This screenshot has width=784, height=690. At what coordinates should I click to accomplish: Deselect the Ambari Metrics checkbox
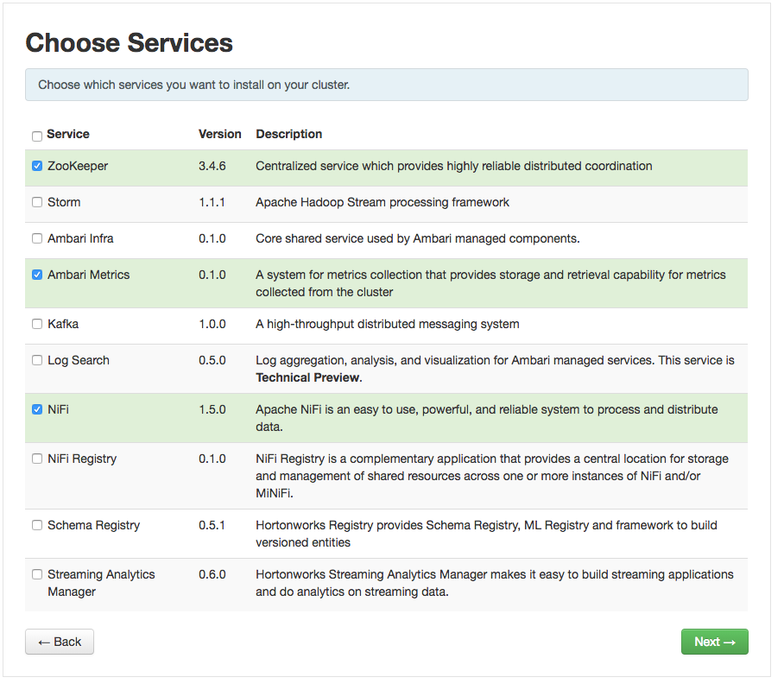coord(37,275)
